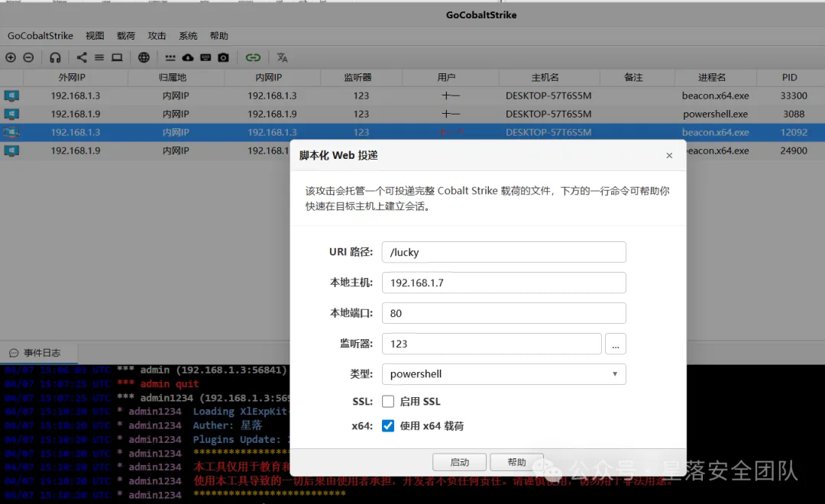Open the listeners headphones icon

[55, 57]
